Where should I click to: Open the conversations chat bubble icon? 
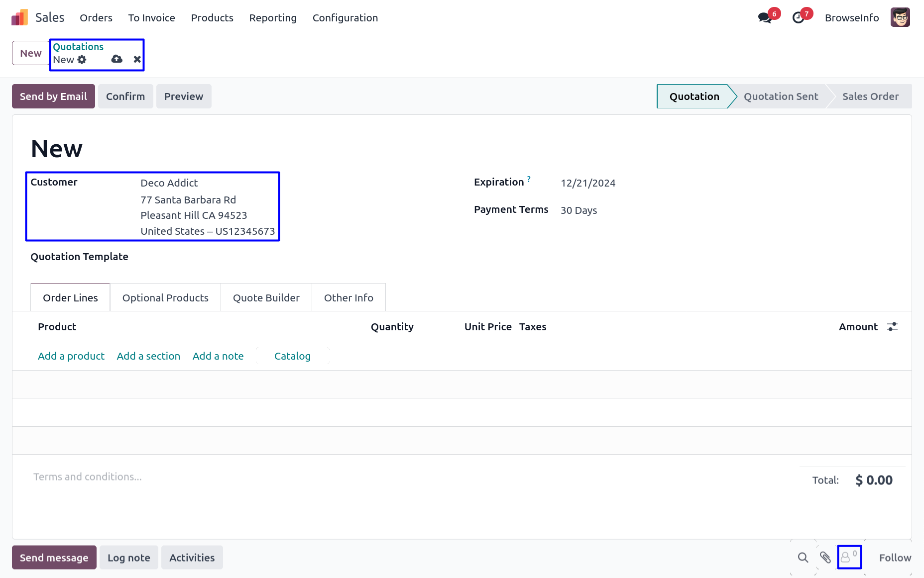click(764, 18)
